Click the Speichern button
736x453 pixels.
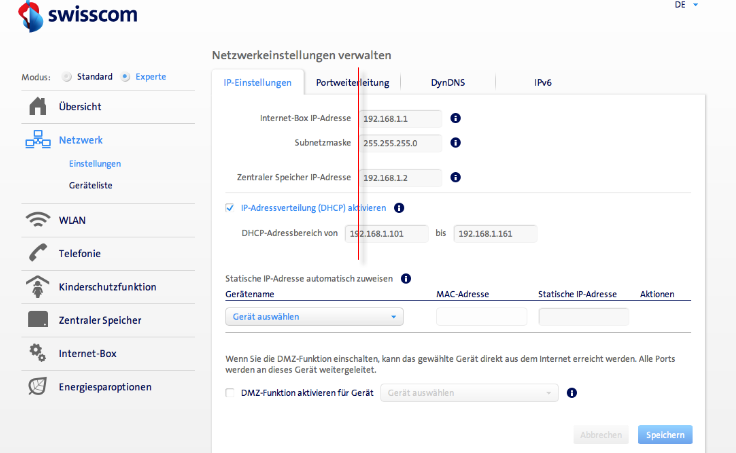coord(665,435)
